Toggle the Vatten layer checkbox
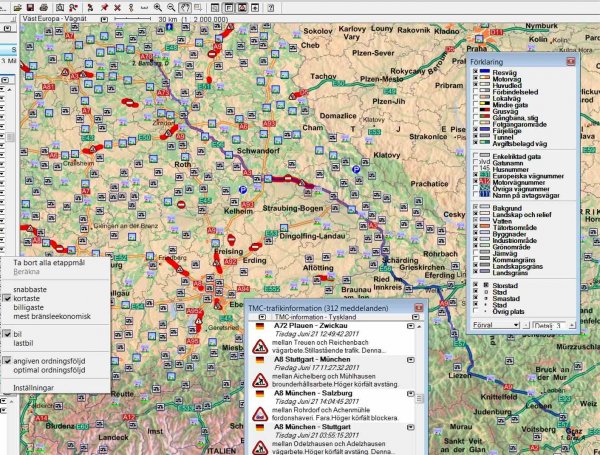 (x=474, y=221)
